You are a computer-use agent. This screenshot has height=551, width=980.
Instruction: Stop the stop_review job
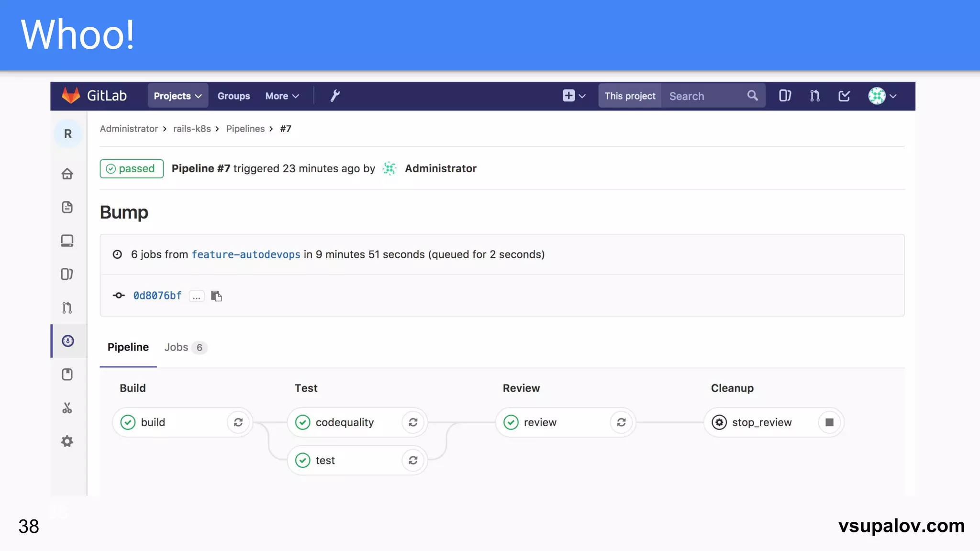pos(829,422)
